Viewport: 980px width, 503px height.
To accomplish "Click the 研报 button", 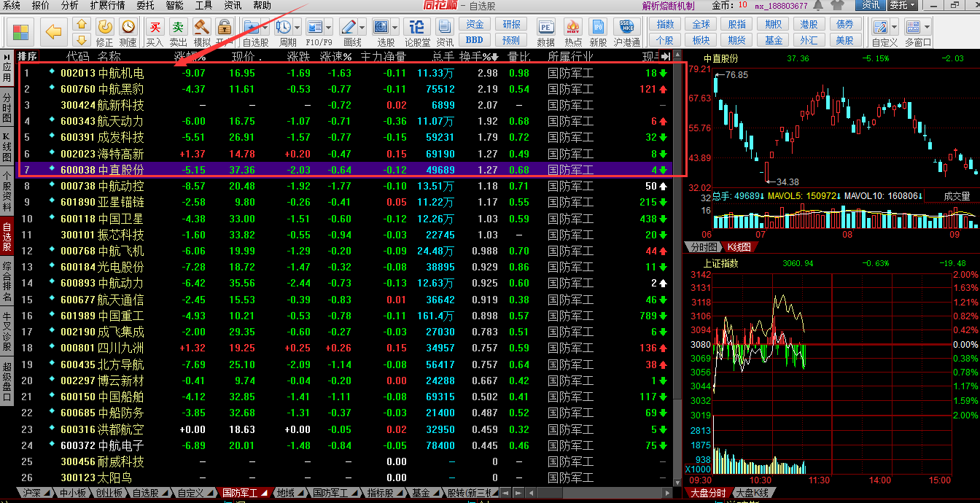I will (x=511, y=25).
